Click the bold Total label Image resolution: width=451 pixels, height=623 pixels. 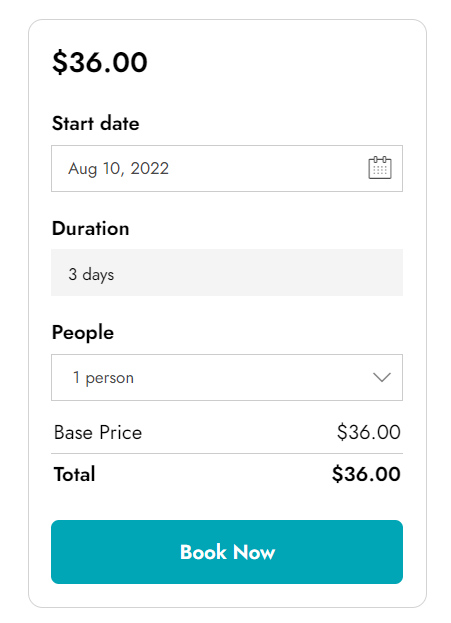[74, 474]
